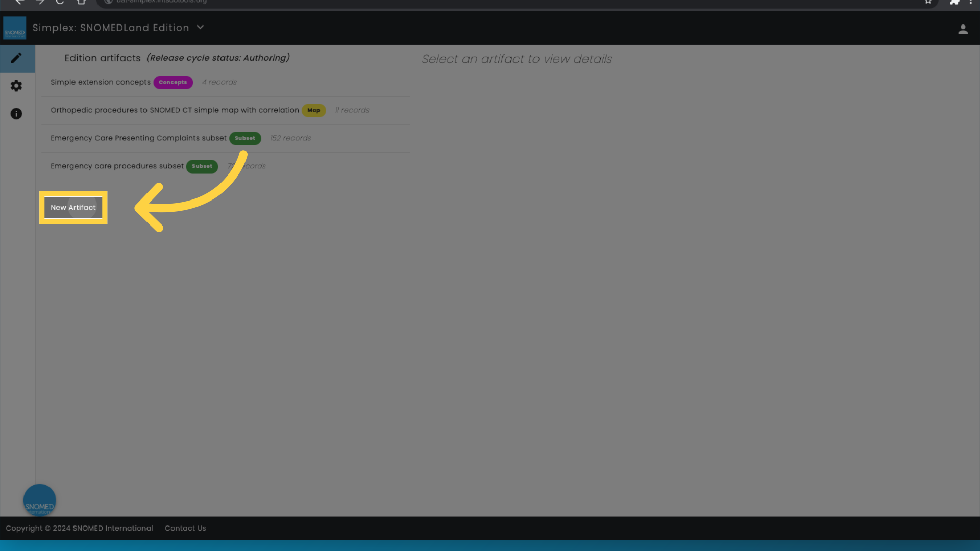This screenshot has height=551, width=980.
Task: Click Subset badge on Presenting Complaints row
Action: [x=245, y=138]
